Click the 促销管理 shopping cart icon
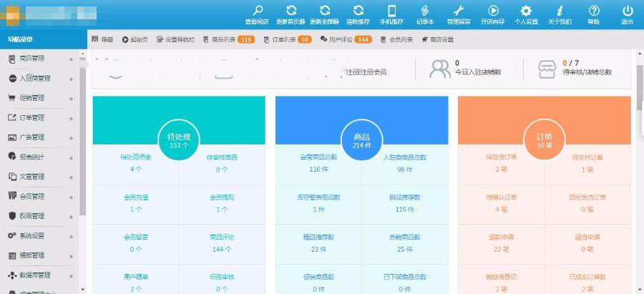The image size is (644, 294). click(12, 98)
